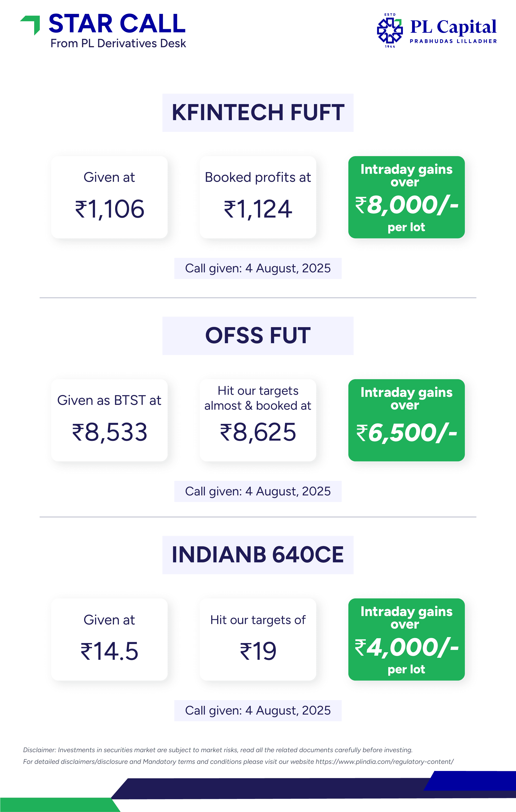Click the Given at ₹14.5 card
Screen dimensions: 516x812
point(109,639)
